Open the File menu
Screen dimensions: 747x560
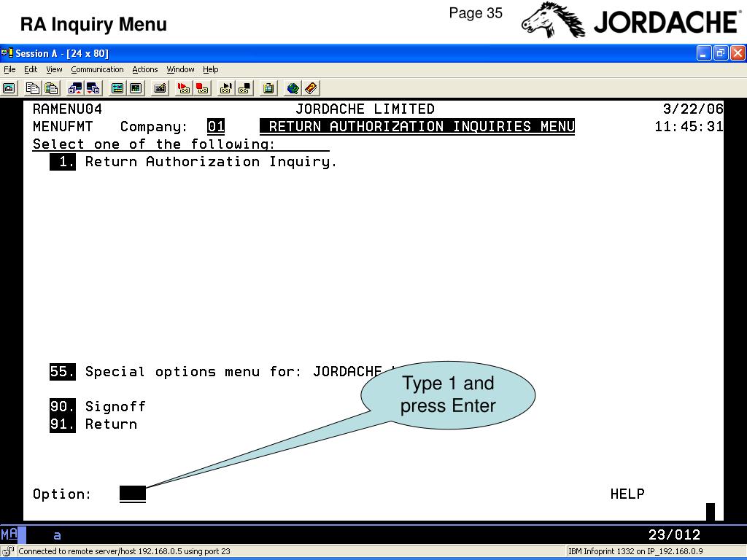pos(9,69)
